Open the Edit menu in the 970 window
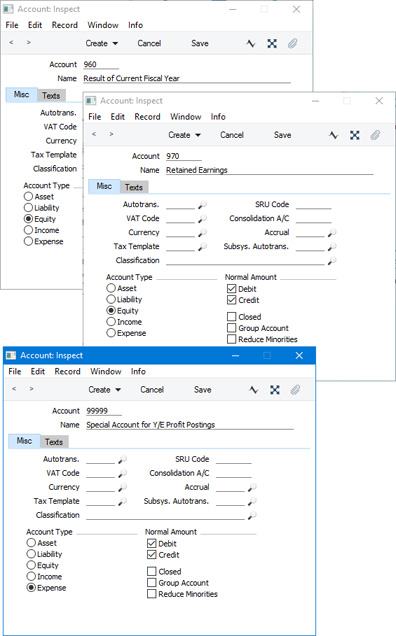 tap(118, 117)
